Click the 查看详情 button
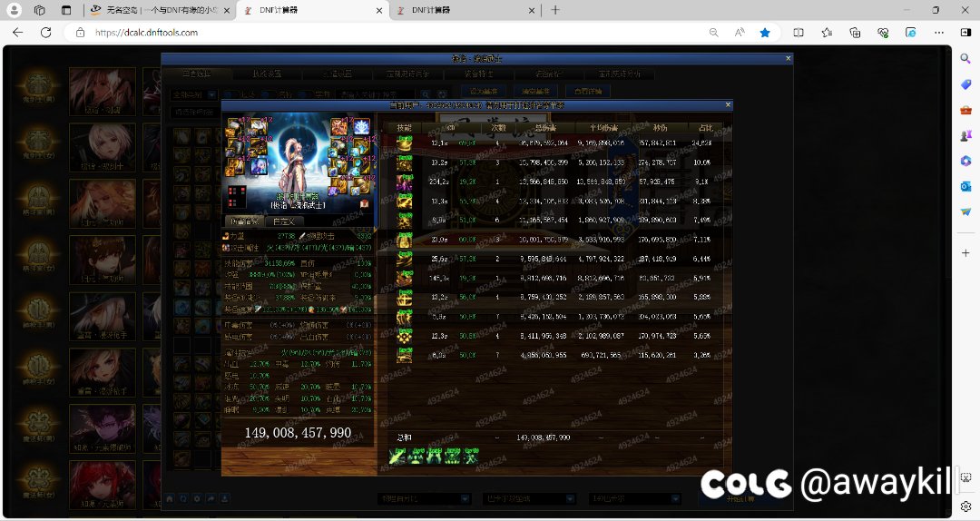The image size is (980, 521). pyautogui.click(x=588, y=92)
